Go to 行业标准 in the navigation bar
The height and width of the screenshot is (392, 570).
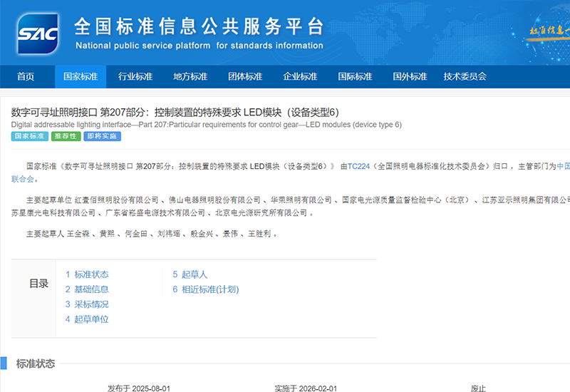(x=135, y=77)
